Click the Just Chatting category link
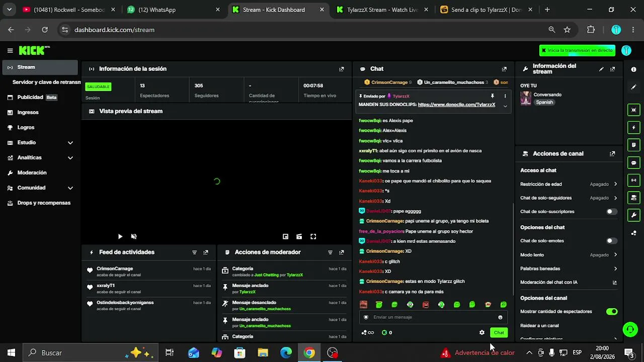This screenshot has height=362, width=644. 267,275
